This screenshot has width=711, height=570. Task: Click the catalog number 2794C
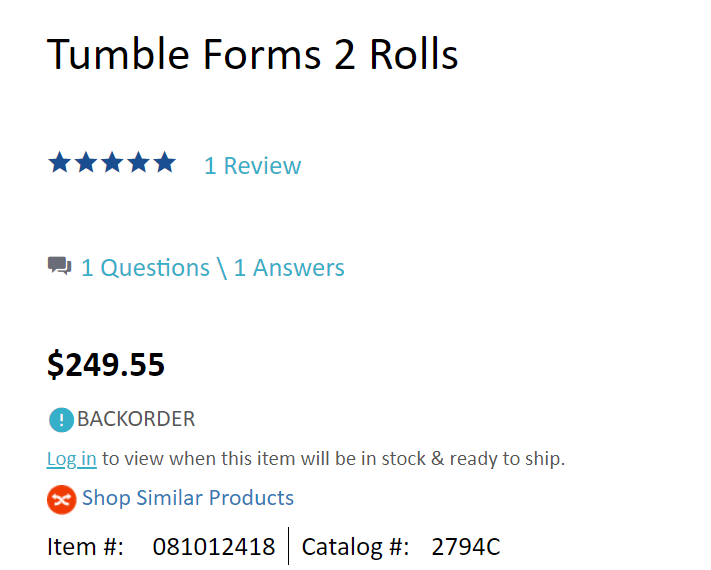tap(465, 547)
